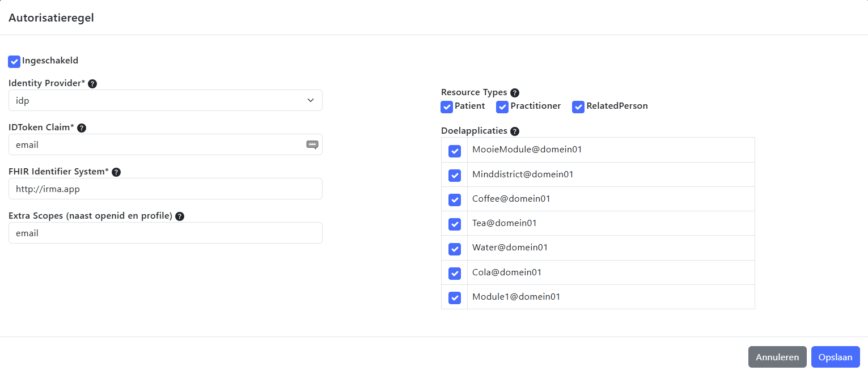Uncheck the Practitioner resource type
This screenshot has width=868, height=375.
click(x=502, y=106)
